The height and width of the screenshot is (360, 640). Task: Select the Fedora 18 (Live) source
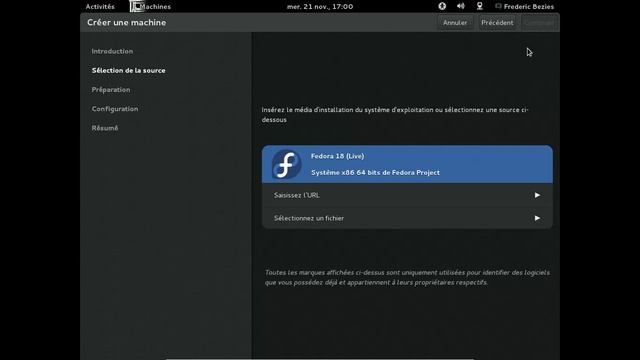(407, 164)
